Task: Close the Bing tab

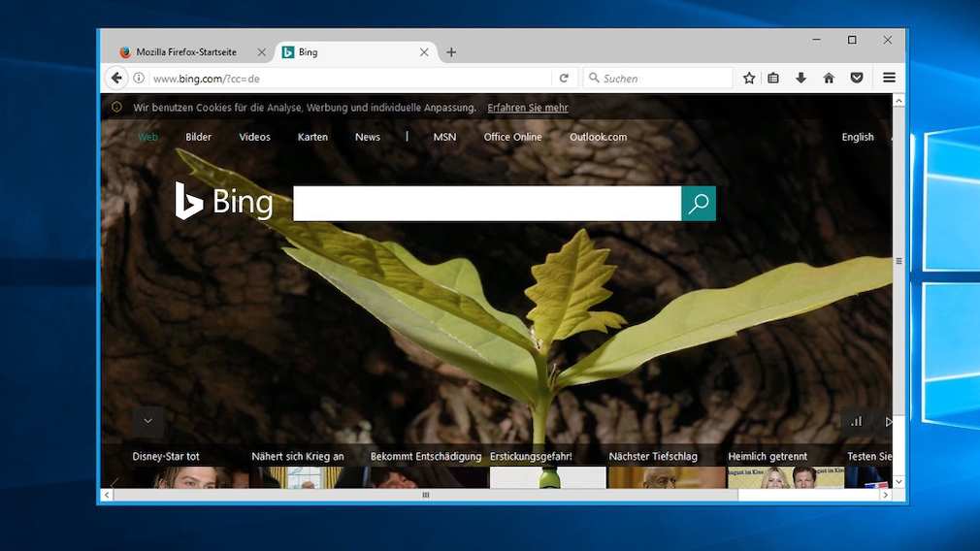Action: click(x=424, y=52)
